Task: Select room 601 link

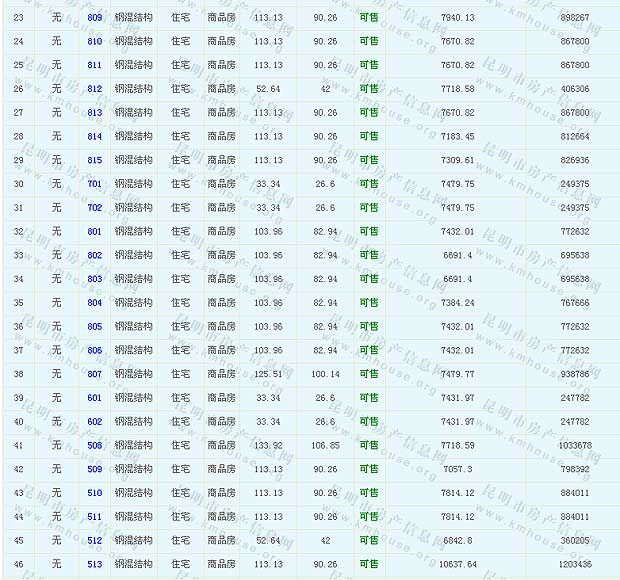Action: click(x=95, y=398)
